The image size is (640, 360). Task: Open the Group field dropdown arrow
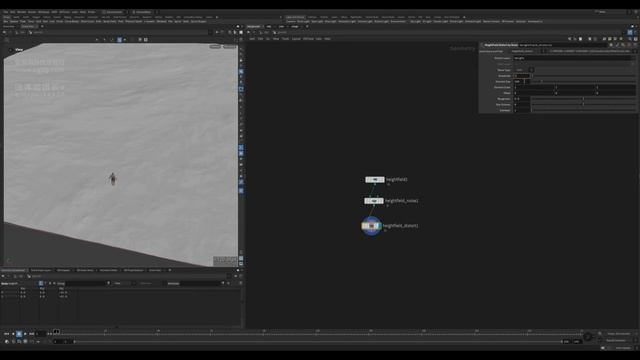pyautogui.click(x=109, y=283)
